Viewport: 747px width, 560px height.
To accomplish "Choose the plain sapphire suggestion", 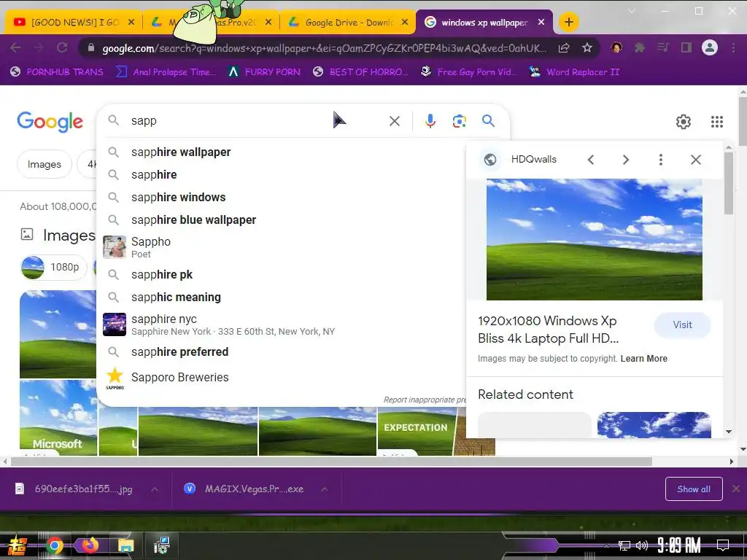I will (x=281, y=175).
